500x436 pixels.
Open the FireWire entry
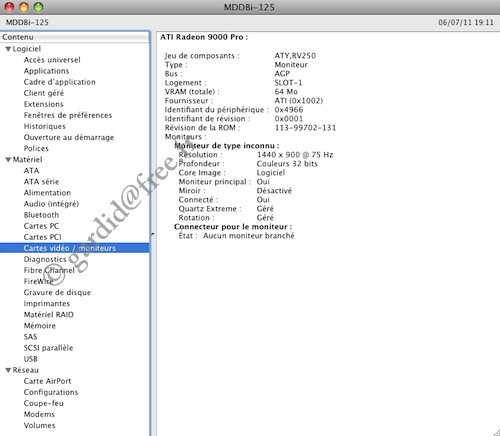point(38,281)
